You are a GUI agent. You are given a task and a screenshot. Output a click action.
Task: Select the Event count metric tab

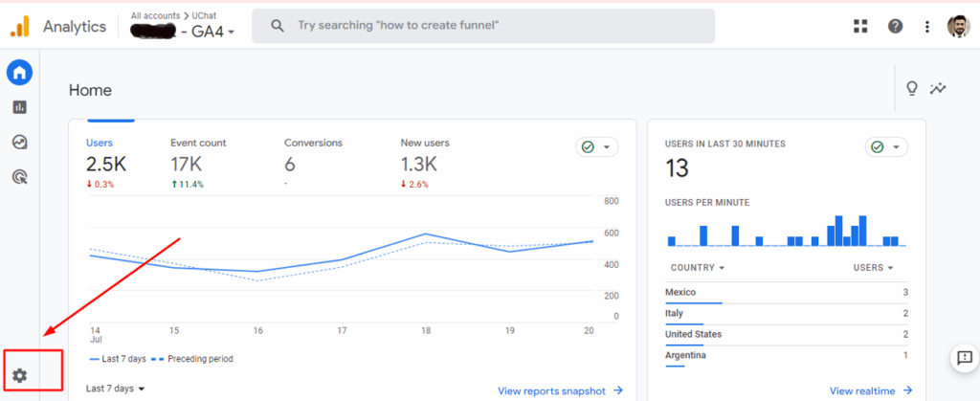pos(198,153)
